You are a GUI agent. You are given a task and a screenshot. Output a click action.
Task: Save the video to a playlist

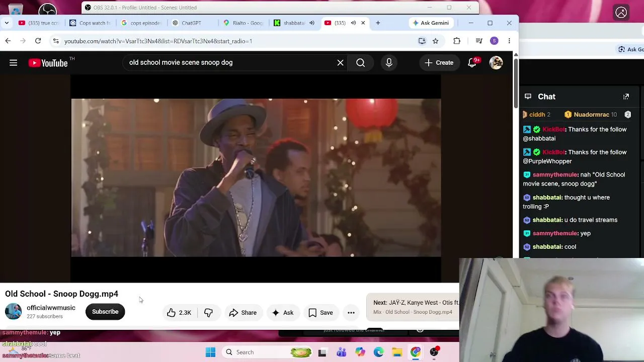(x=320, y=313)
